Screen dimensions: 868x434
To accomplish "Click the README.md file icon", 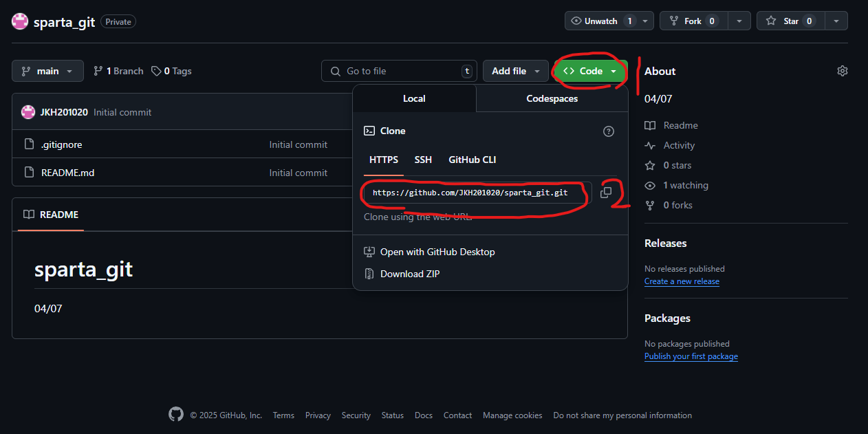I will (x=29, y=173).
